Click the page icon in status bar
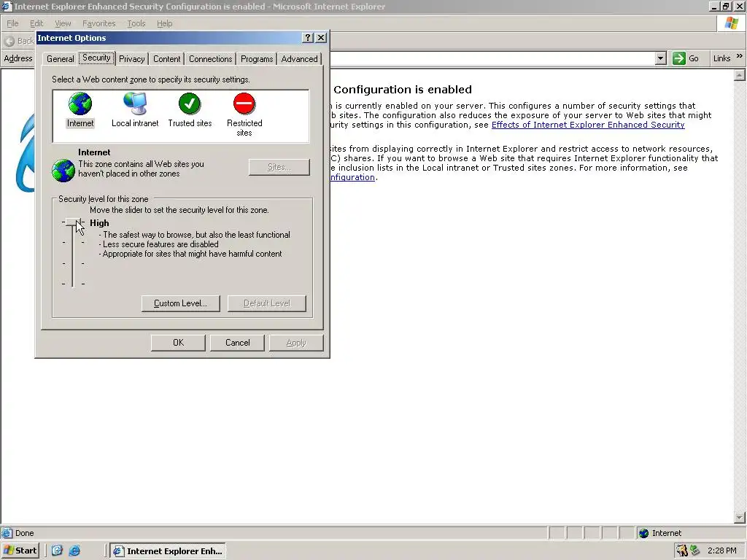 tap(7, 533)
